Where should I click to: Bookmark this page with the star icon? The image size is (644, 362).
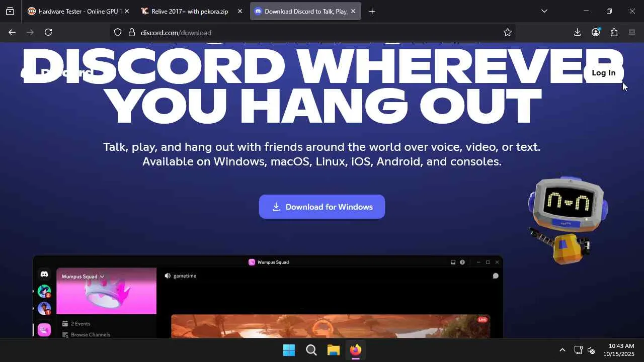click(508, 32)
